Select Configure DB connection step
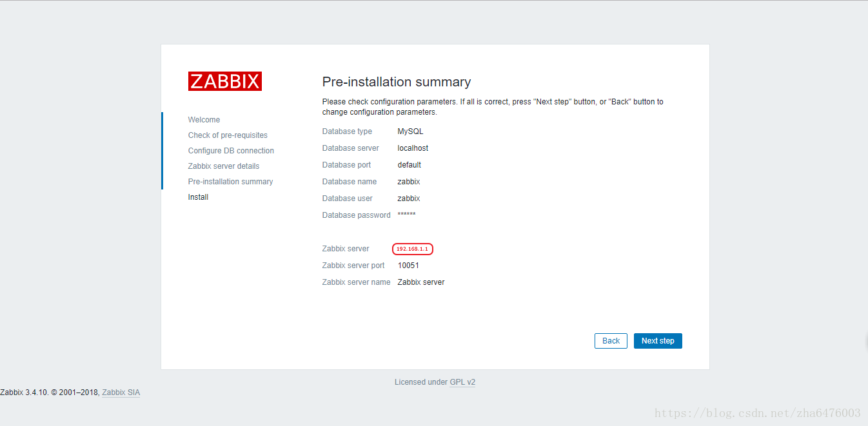The image size is (868, 426). pyautogui.click(x=231, y=151)
